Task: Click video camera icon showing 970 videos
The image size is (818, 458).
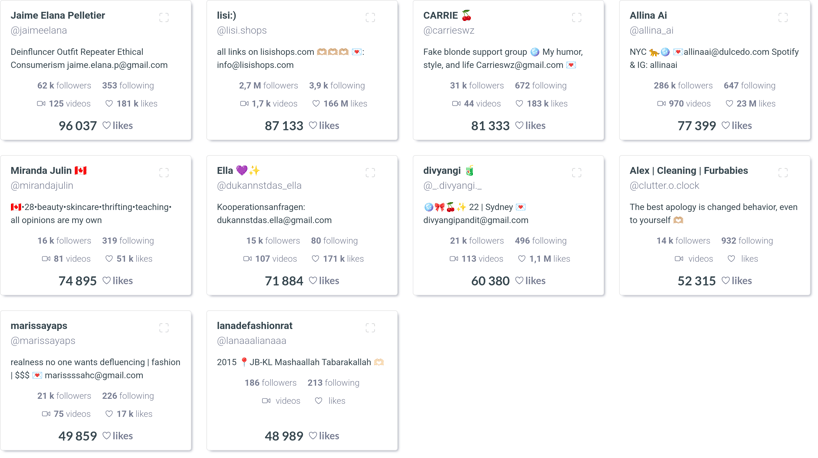Action: (661, 104)
